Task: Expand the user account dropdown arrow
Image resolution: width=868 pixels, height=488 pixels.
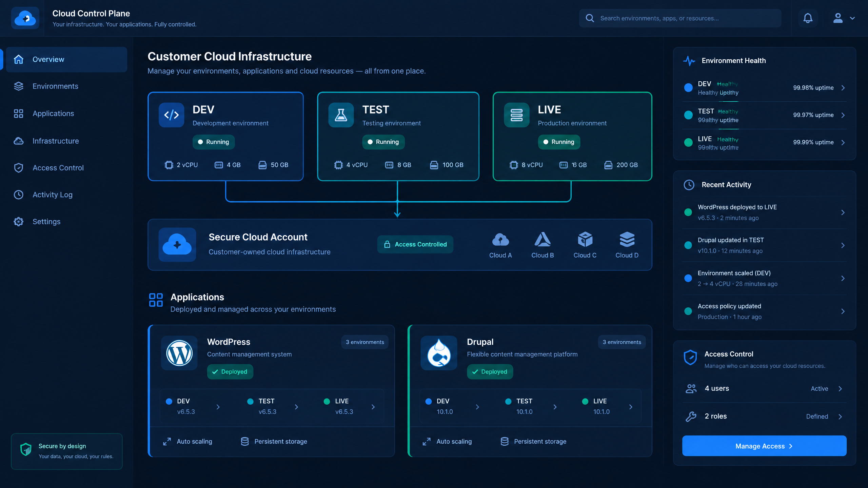Action: (x=852, y=18)
